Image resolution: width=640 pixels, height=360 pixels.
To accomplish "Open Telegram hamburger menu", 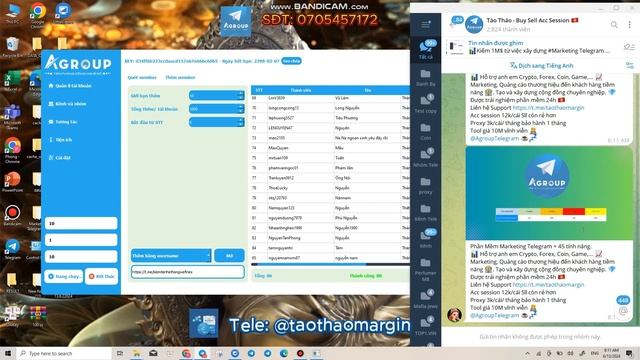I will pyautogui.click(x=425, y=24).
